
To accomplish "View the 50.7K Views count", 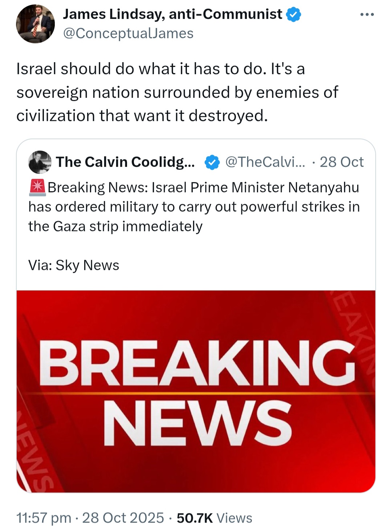I will (x=214, y=518).
